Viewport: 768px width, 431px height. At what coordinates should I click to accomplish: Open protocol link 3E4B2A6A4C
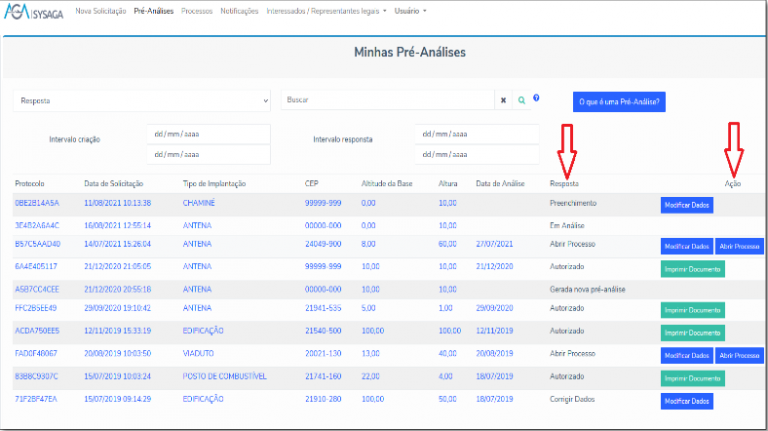37,225
